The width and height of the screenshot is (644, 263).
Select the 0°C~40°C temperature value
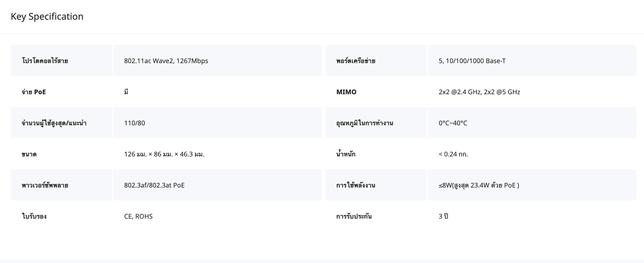point(453,123)
